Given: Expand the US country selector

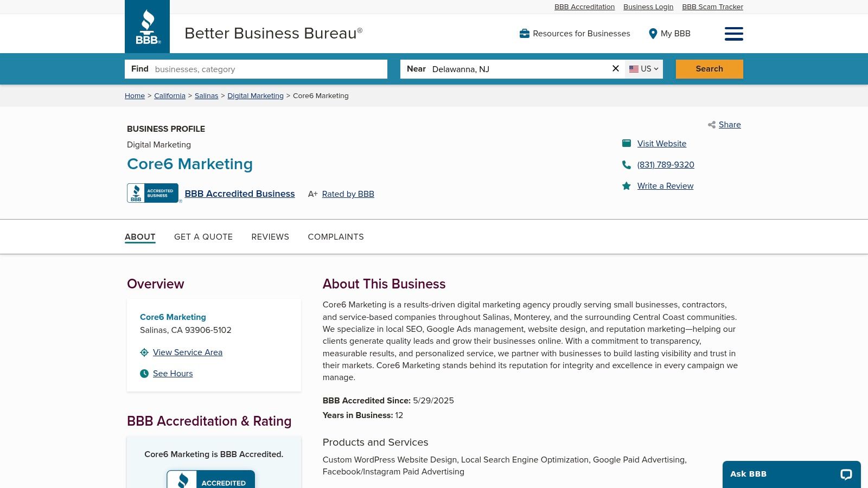Looking at the screenshot, I should tap(643, 69).
